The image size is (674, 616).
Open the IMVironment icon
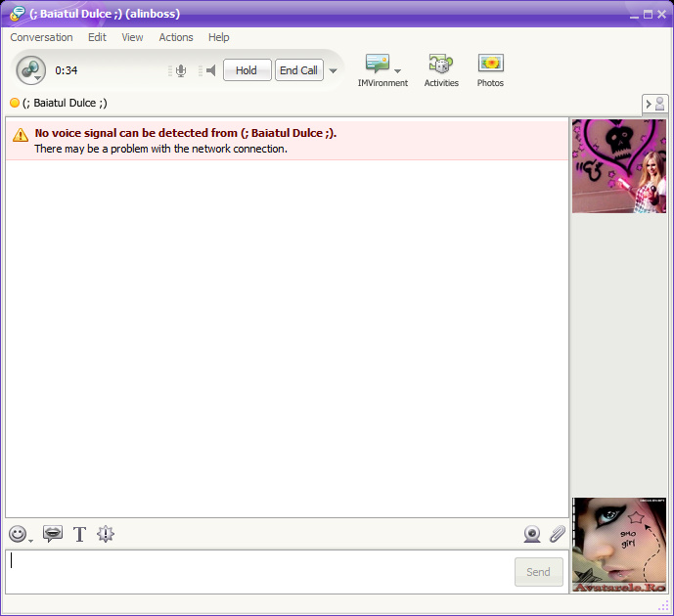click(378, 64)
